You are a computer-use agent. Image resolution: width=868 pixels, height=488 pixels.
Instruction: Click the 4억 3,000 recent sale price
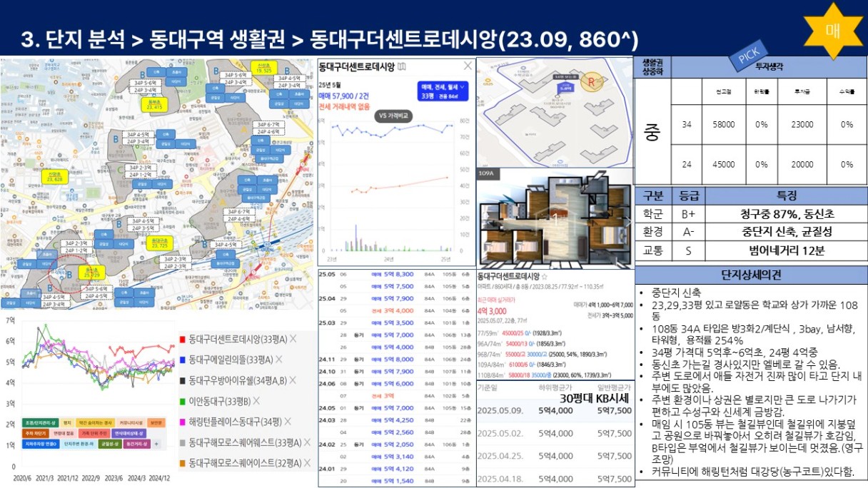492,311
